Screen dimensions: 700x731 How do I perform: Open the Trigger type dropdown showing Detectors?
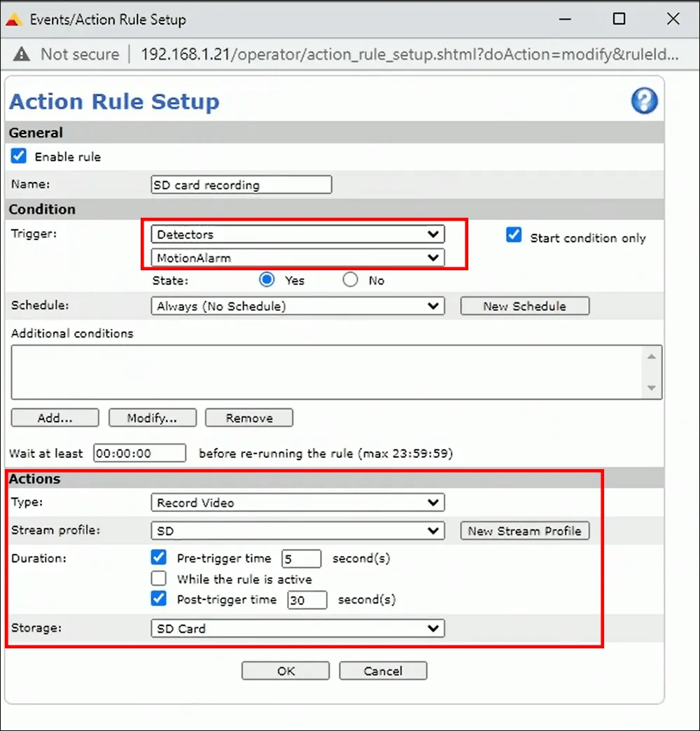(x=297, y=234)
